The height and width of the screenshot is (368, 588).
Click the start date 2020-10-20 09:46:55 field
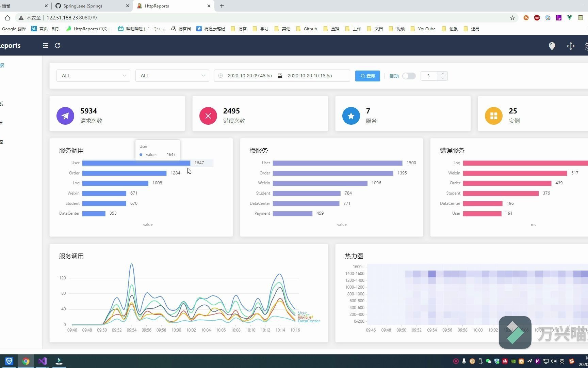pos(250,76)
